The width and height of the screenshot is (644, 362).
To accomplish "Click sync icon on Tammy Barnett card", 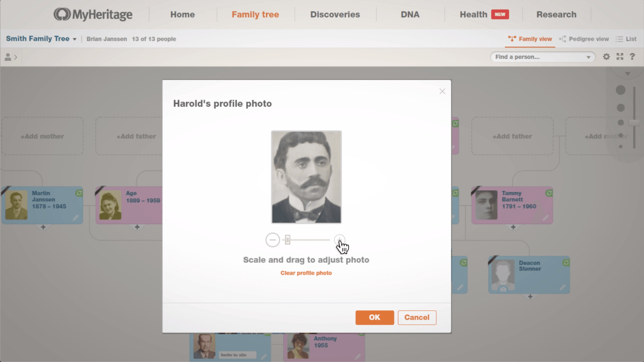I will 549,193.
